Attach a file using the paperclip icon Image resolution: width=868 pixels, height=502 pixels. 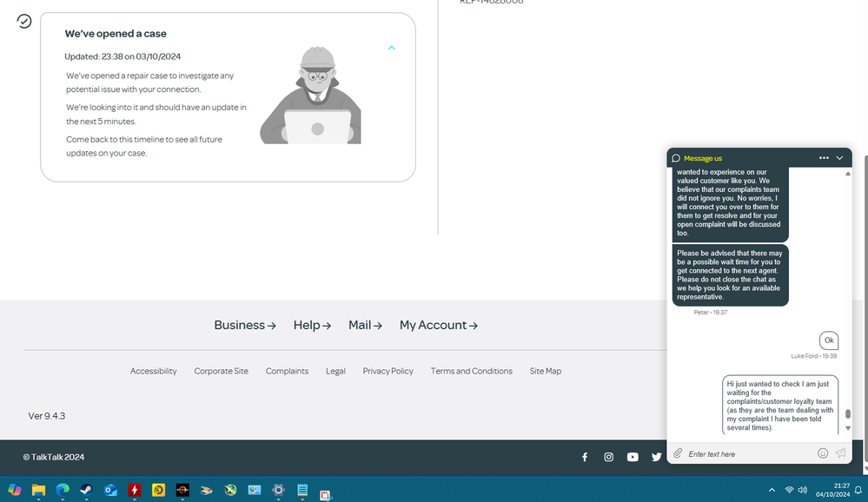678,452
